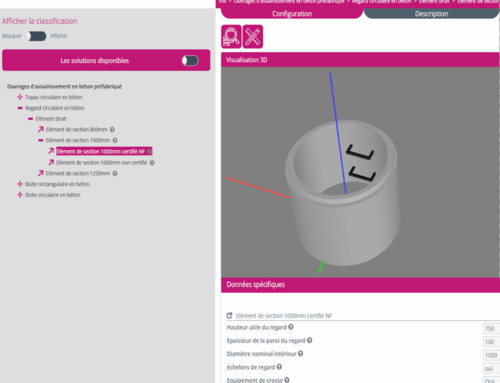Toggle the Les solutions disponibles switch
500x383 pixels.
click(190, 61)
